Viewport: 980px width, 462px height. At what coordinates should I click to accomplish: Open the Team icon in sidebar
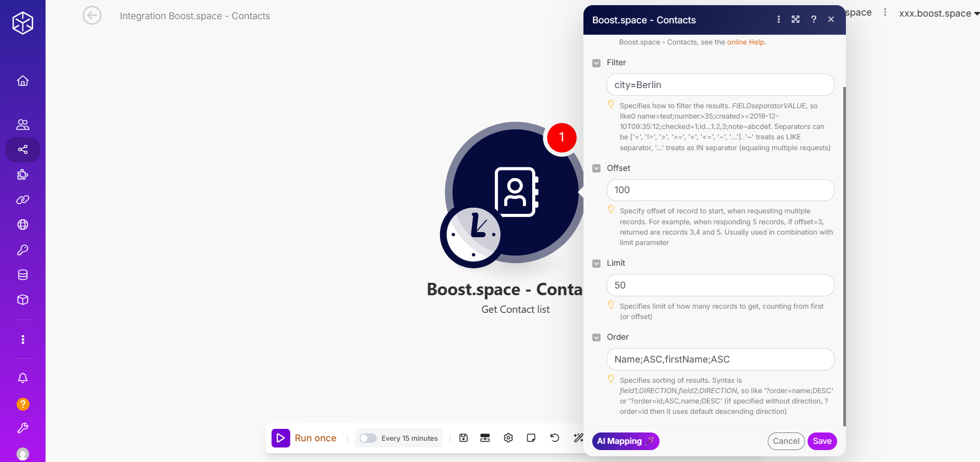pyautogui.click(x=23, y=124)
